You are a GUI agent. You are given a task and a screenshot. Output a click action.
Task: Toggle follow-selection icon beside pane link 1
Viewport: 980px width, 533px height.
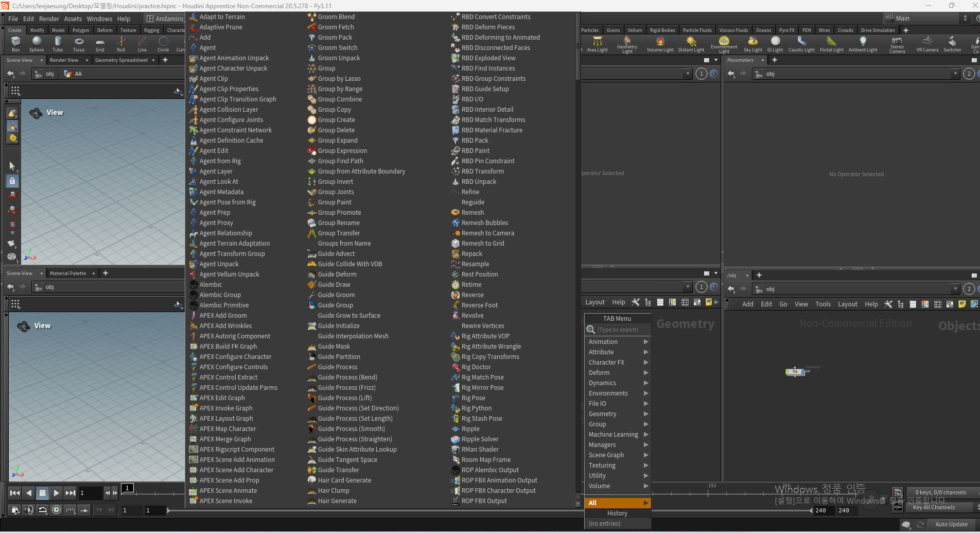click(714, 74)
